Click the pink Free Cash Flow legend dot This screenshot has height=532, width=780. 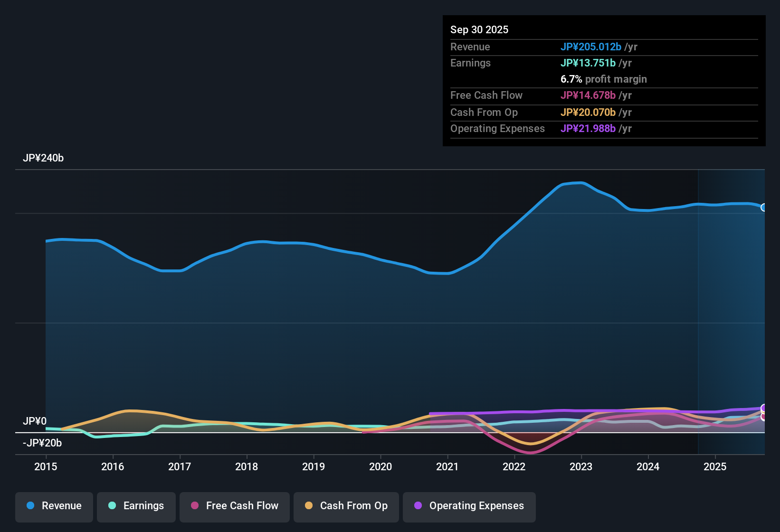[x=195, y=506]
